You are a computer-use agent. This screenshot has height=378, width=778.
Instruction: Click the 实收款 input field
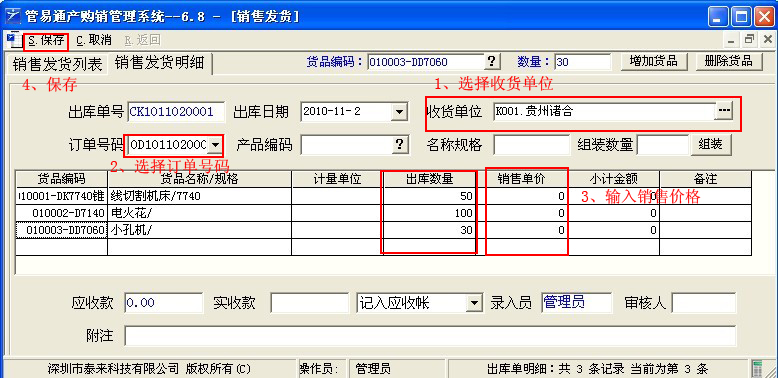pos(310,302)
